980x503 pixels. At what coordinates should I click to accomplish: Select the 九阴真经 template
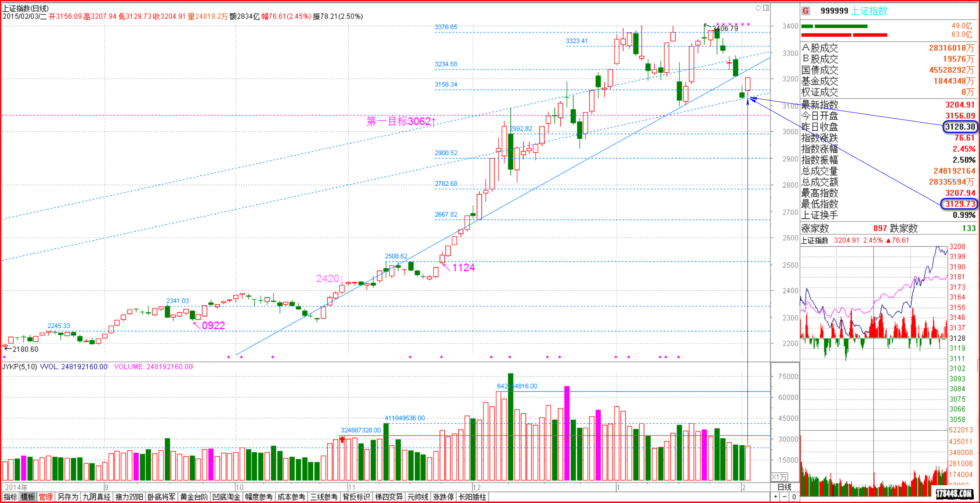(97, 497)
